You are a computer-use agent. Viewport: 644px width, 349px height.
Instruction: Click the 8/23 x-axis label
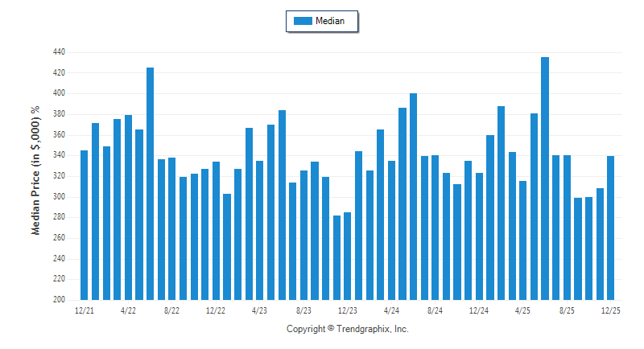303,310
